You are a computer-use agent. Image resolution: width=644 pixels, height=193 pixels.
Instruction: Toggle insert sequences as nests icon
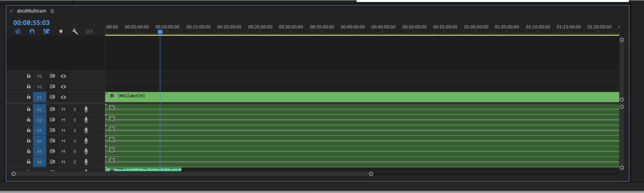pyautogui.click(x=18, y=31)
